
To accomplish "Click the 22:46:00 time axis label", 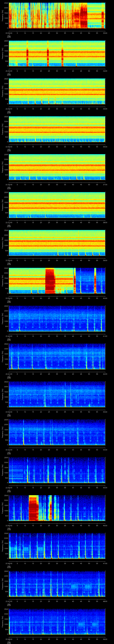I will coord(9,564).
